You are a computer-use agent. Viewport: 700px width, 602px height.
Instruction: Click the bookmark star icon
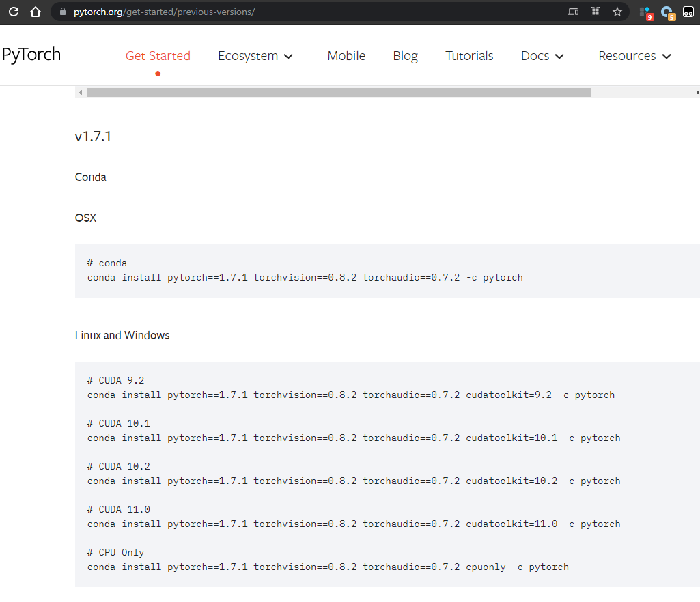click(617, 12)
